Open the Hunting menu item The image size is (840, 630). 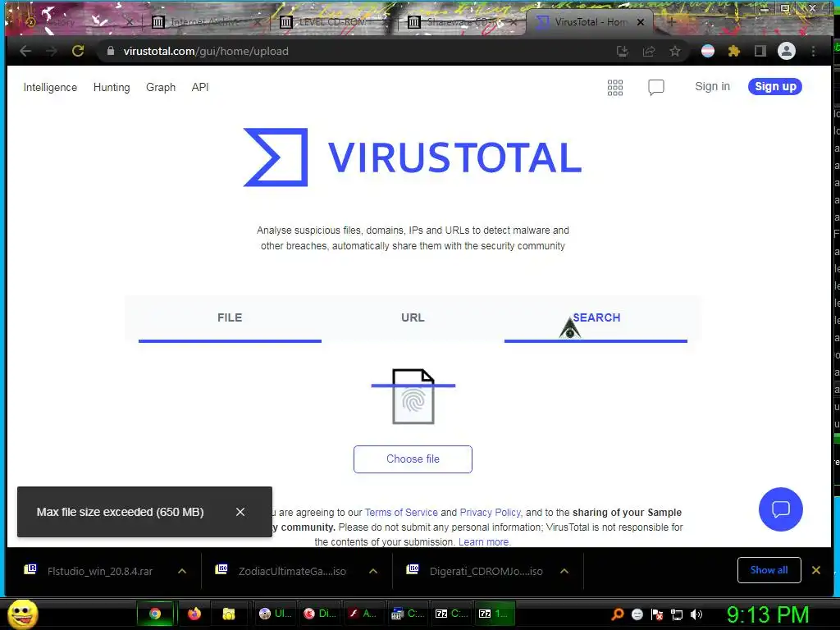tap(112, 87)
